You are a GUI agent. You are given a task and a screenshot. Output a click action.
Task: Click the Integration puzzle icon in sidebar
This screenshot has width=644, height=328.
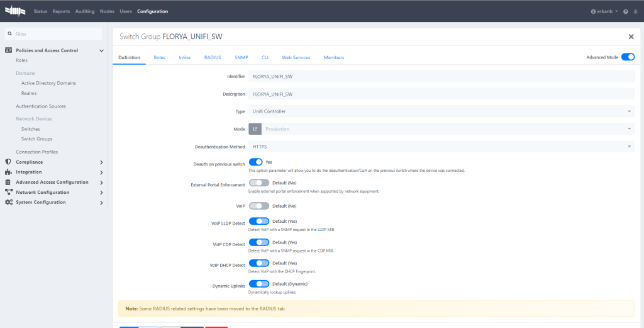click(9, 172)
